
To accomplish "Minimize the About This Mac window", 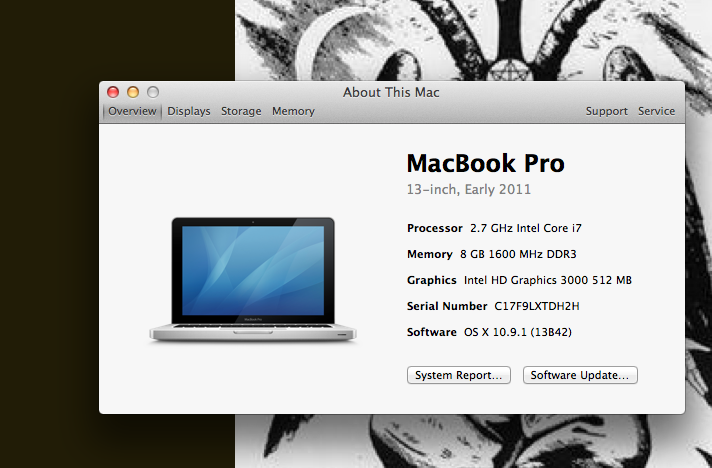I will pyautogui.click(x=133, y=92).
